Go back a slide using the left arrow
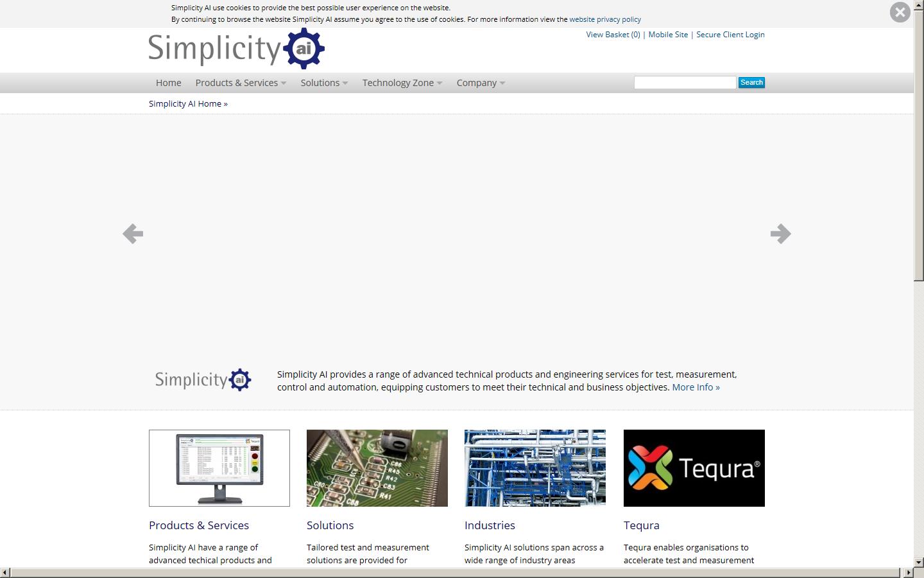 [132, 234]
